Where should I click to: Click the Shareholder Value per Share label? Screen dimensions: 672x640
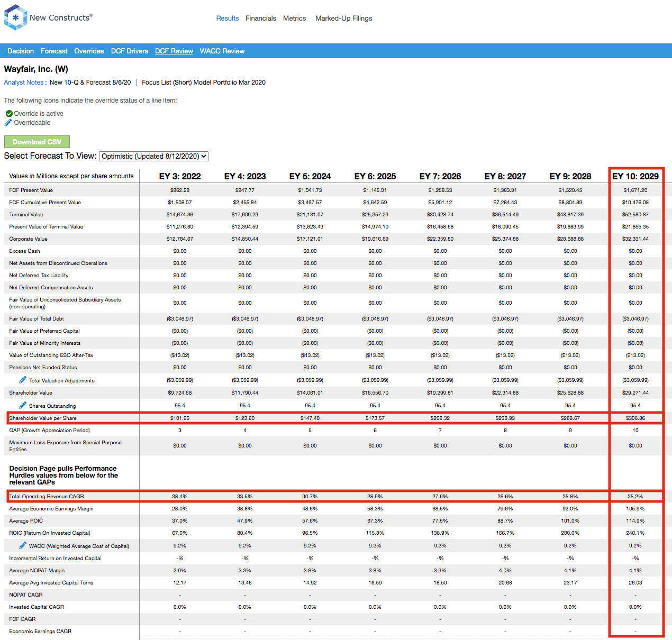click(x=43, y=418)
